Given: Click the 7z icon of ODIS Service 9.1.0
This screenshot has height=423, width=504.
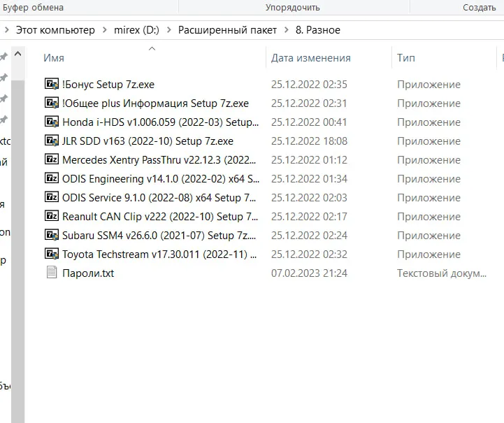Looking at the screenshot, I should 52,196.
